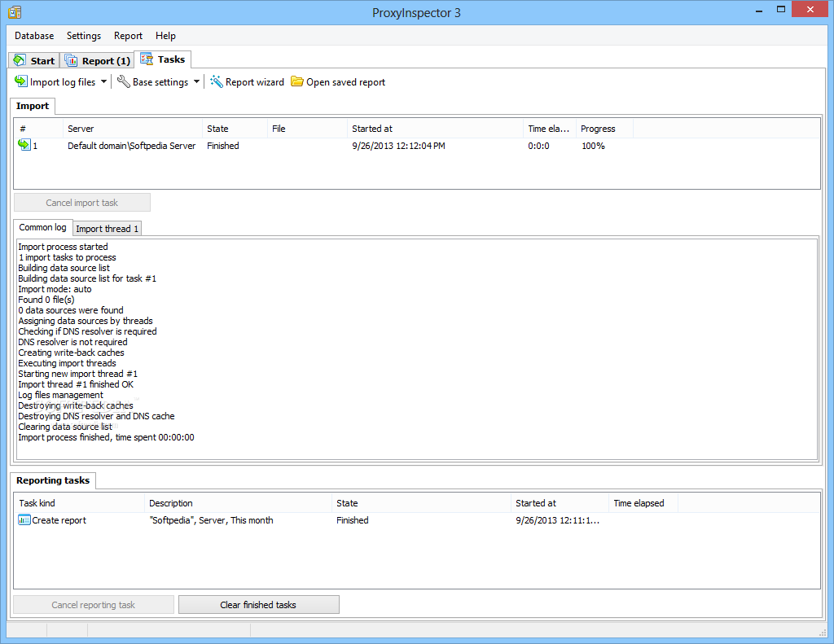This screenshot has height=644, width=834.
Task: Click the Create report task icon
Action: click(24, 520)
